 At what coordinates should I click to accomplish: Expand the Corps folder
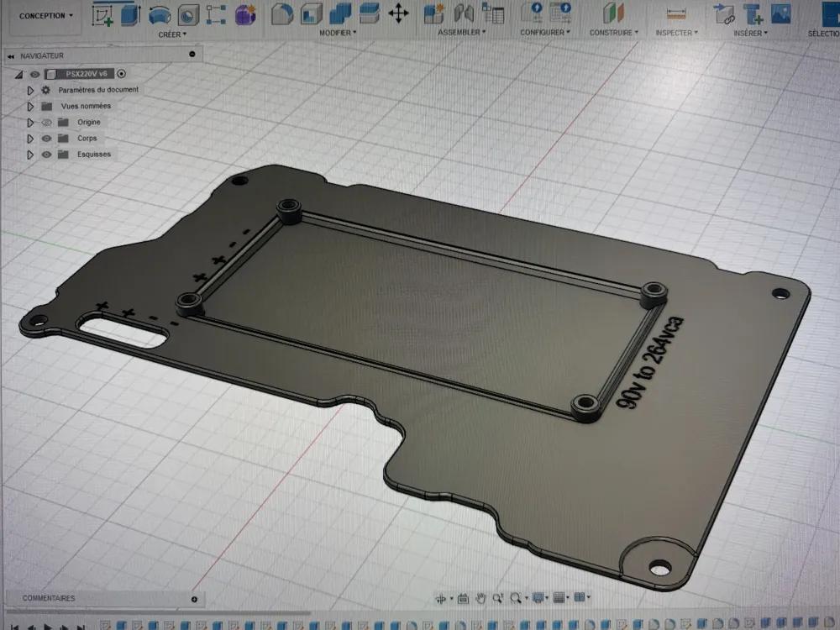click(30, 139)
